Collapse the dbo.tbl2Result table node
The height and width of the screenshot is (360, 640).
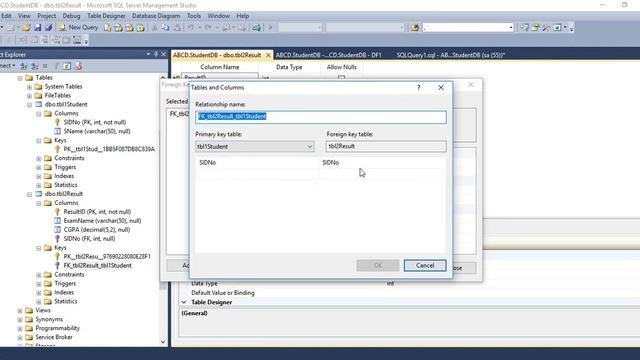point(29,194)
